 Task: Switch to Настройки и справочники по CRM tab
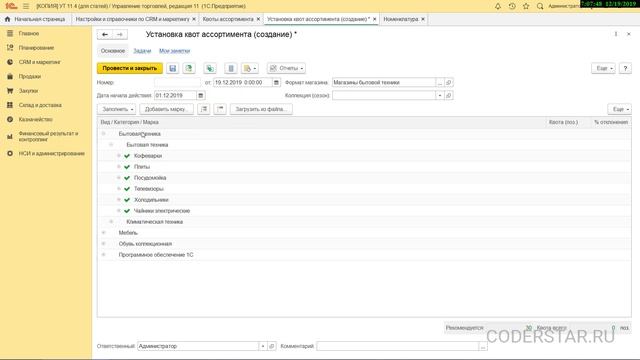(132, 19)
